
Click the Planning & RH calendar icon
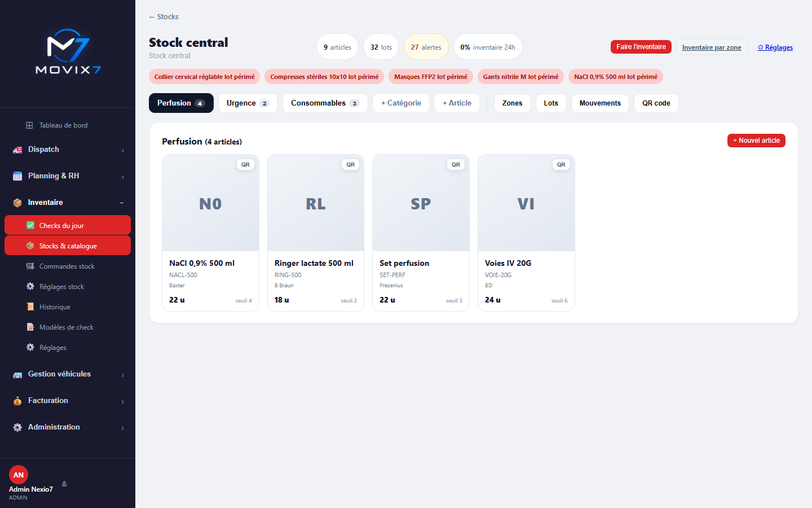[17, 176]
